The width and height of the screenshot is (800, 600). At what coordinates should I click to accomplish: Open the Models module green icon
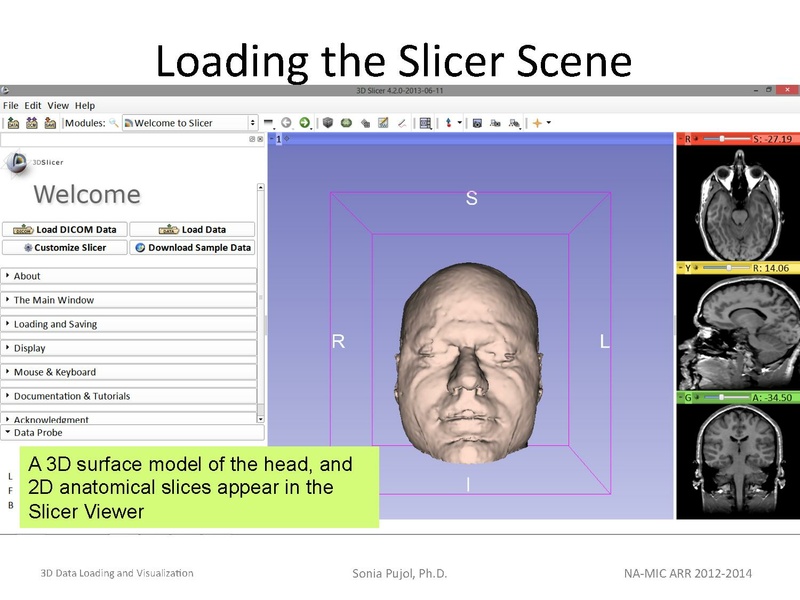click(x=346, y=123)
